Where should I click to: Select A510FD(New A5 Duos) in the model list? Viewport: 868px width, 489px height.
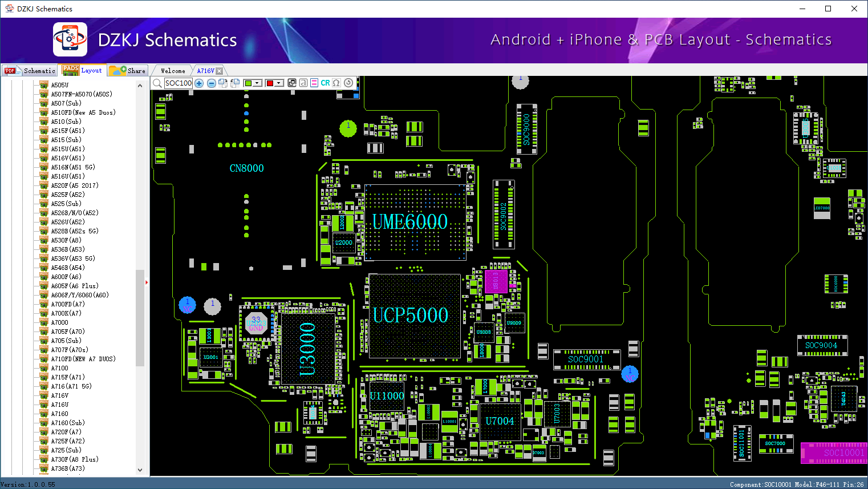point(83,112)
